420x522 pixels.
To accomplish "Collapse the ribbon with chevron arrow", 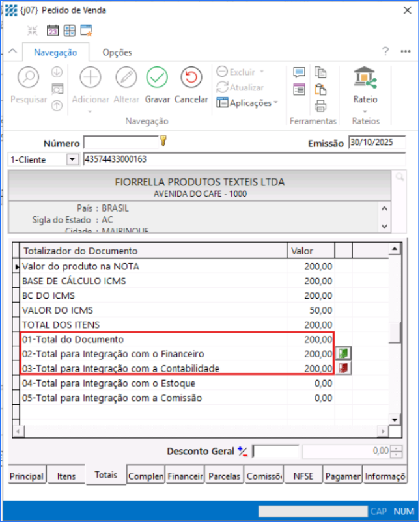I will coord(12,52).
